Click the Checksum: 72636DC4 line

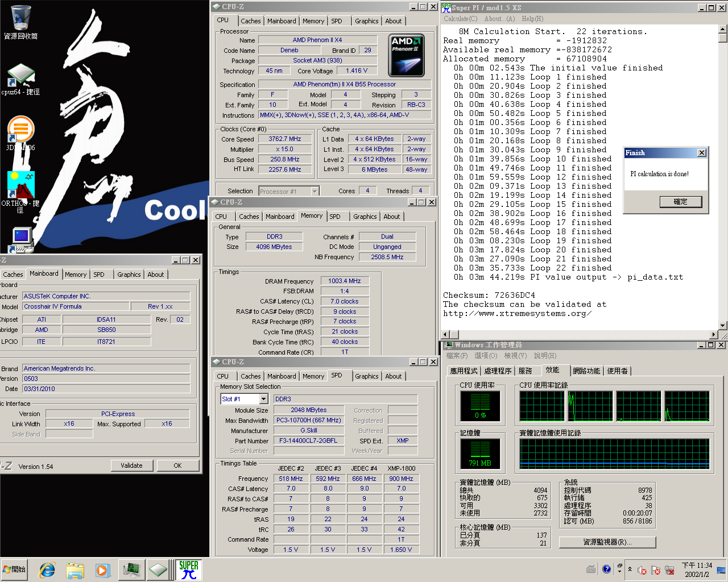489,295
